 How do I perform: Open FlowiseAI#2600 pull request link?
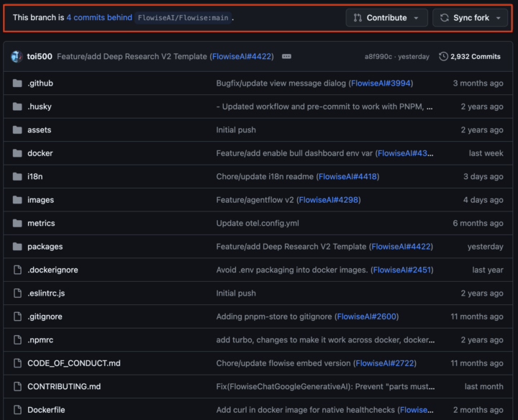pos(366,316)
